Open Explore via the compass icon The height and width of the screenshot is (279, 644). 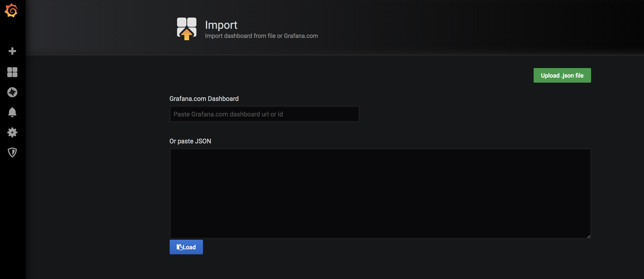coord(12,92)
